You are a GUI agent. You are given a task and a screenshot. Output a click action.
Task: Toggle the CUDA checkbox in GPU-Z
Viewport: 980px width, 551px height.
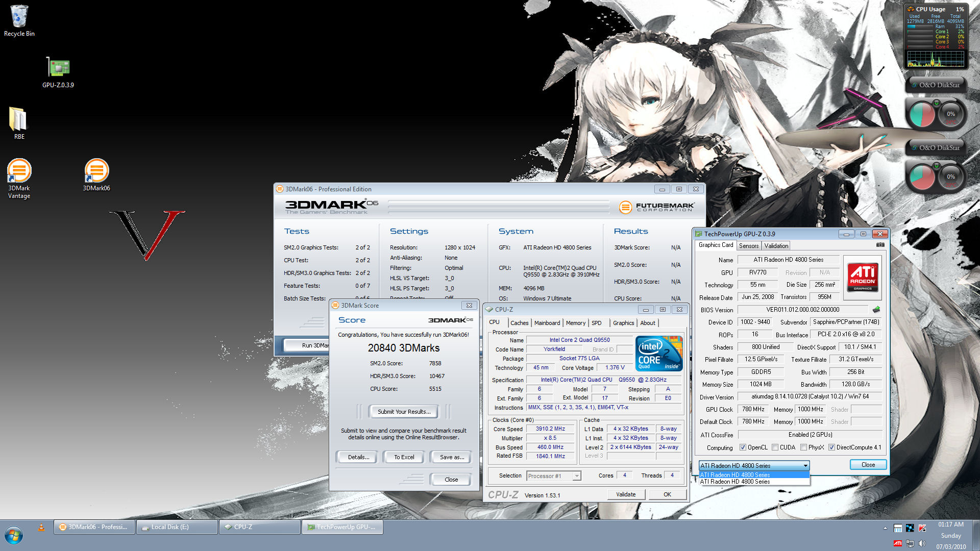coord(775,447)
